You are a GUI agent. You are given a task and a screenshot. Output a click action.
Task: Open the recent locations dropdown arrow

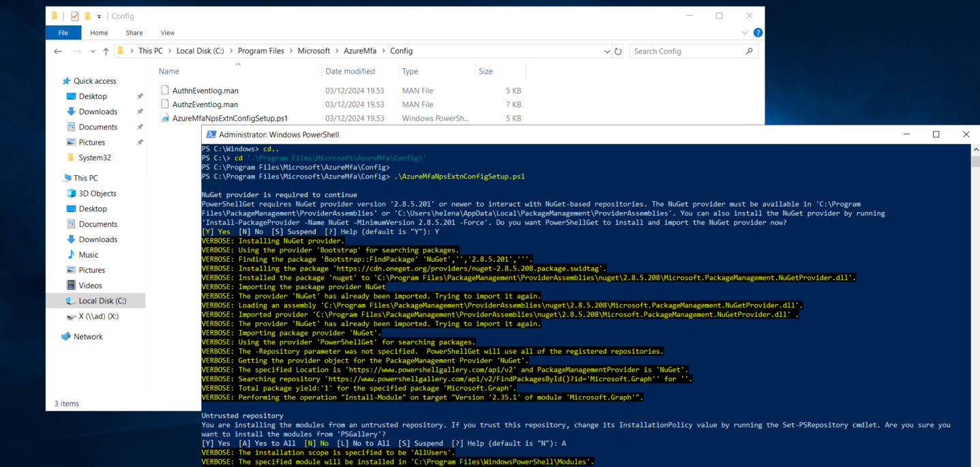[91, 51]
